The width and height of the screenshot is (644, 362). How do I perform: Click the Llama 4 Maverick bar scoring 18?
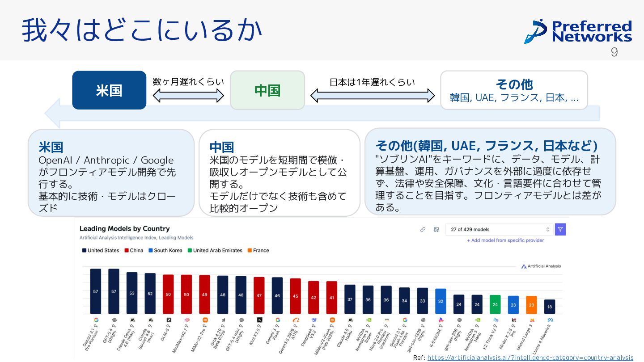click(550, 307)
